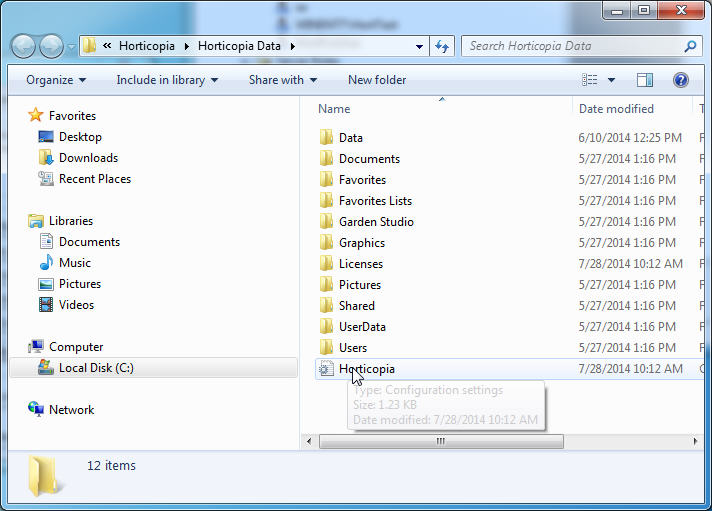Show hidden breadcrumb path with double chevron

tap(107, 45)
